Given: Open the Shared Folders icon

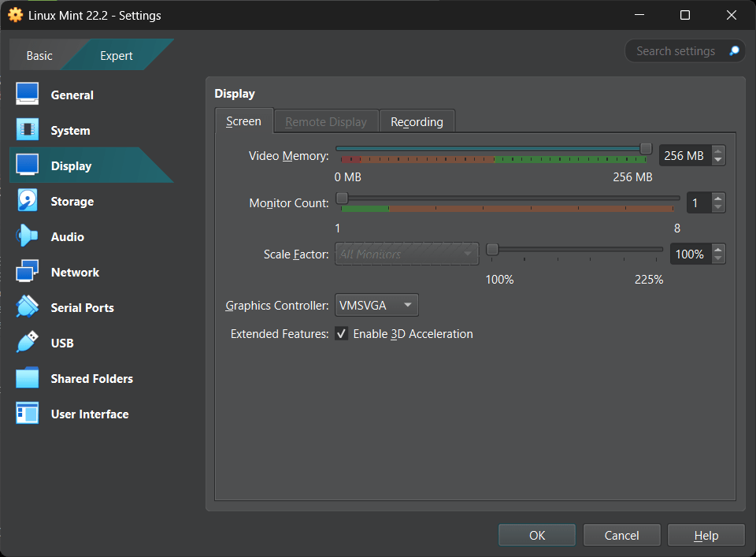Looking at the screenshot, I should click(28, 378).
